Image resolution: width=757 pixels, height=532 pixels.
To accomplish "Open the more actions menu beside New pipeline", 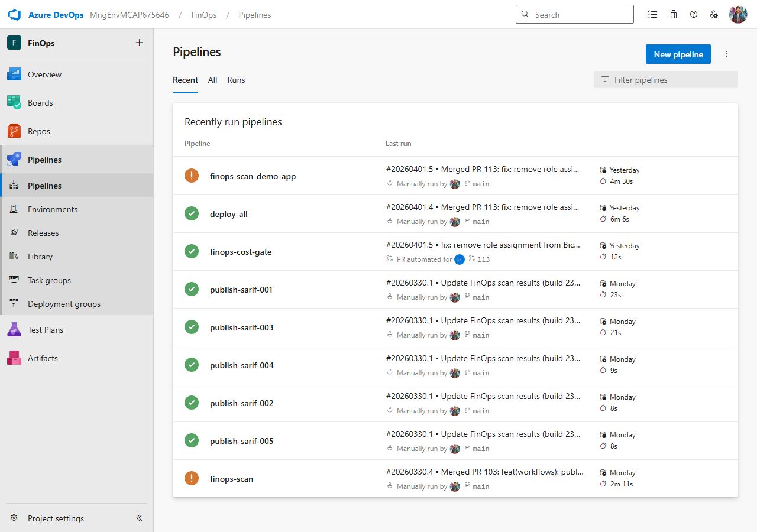I will tap(727, 54).
